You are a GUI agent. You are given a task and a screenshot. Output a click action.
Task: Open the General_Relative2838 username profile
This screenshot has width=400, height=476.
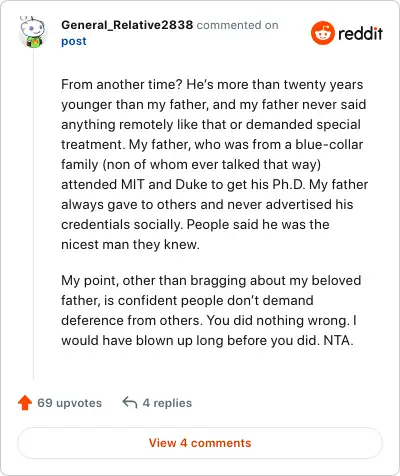127,25
